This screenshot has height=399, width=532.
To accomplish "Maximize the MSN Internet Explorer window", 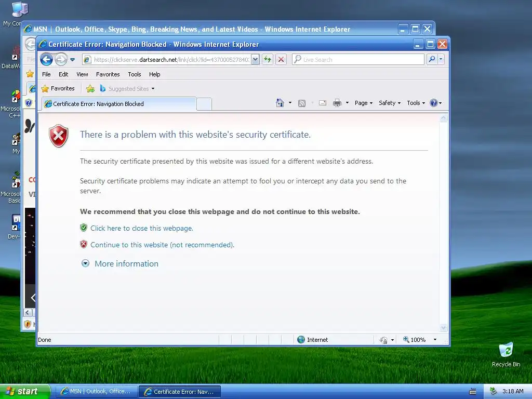I will click(x=415, y=29).
